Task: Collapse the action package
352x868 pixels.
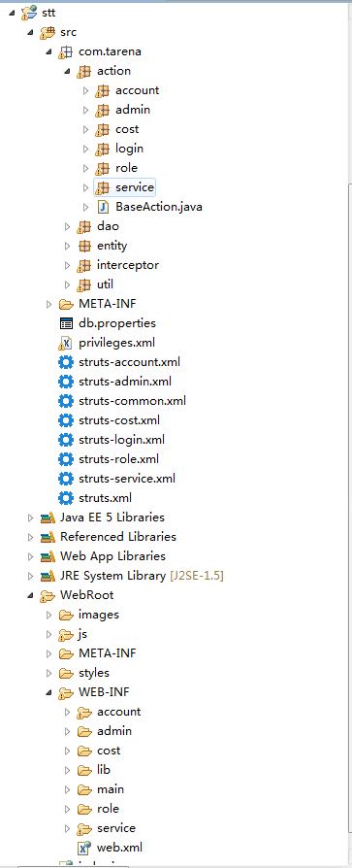Action: (x=67, y=72)
